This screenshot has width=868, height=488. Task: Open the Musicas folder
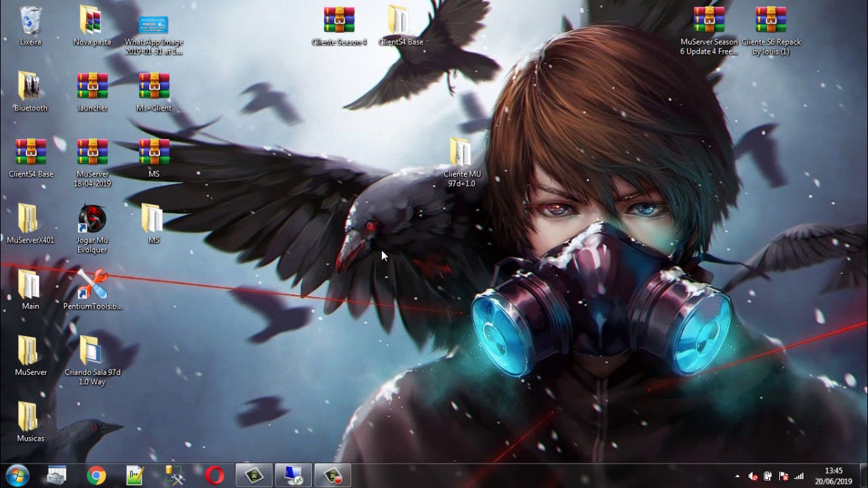pos(31,422)
